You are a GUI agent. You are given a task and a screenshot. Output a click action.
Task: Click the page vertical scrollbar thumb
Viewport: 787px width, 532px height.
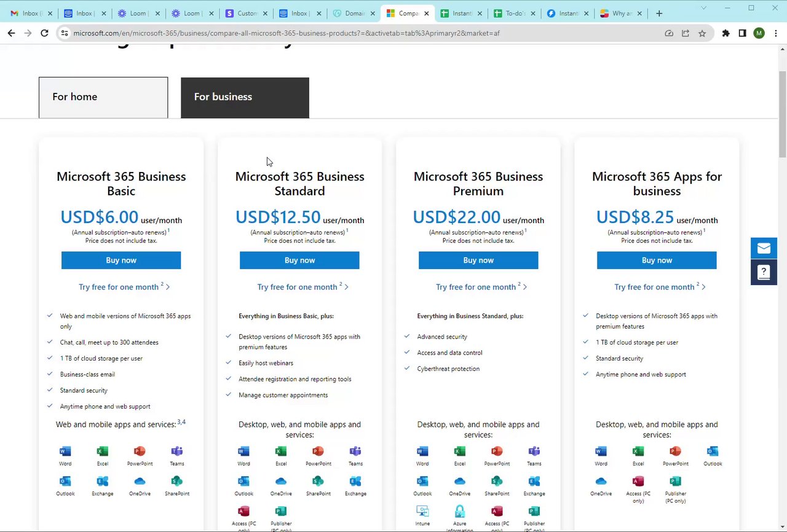pos(782,114)
